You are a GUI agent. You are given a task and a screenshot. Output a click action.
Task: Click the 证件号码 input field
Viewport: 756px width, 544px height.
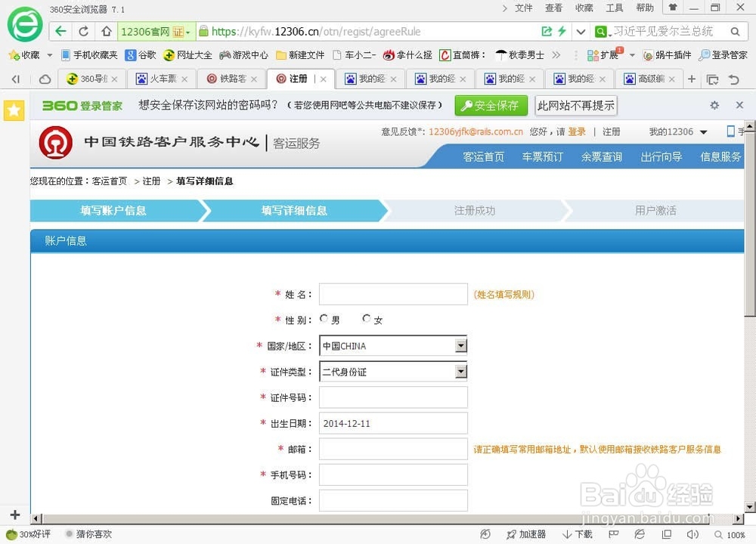click(x=393, y=397)
